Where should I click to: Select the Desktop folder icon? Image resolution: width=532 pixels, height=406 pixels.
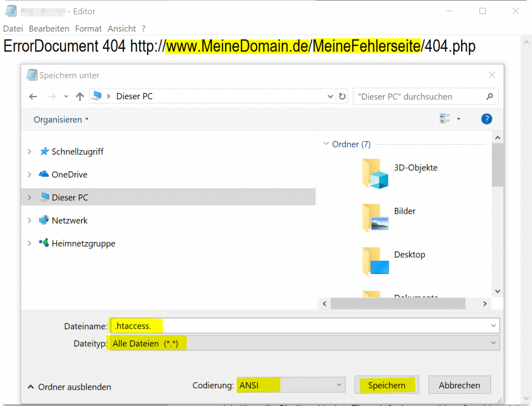(x=375, y=261)
